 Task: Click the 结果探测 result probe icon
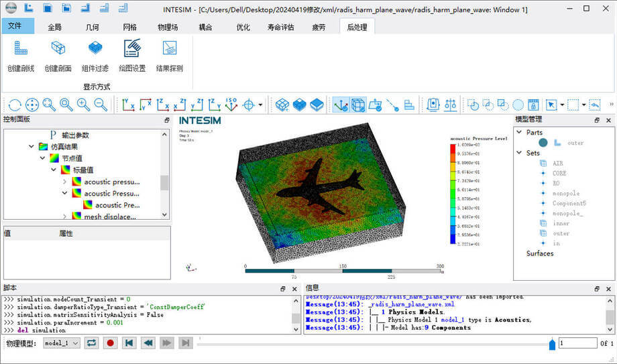169,50
